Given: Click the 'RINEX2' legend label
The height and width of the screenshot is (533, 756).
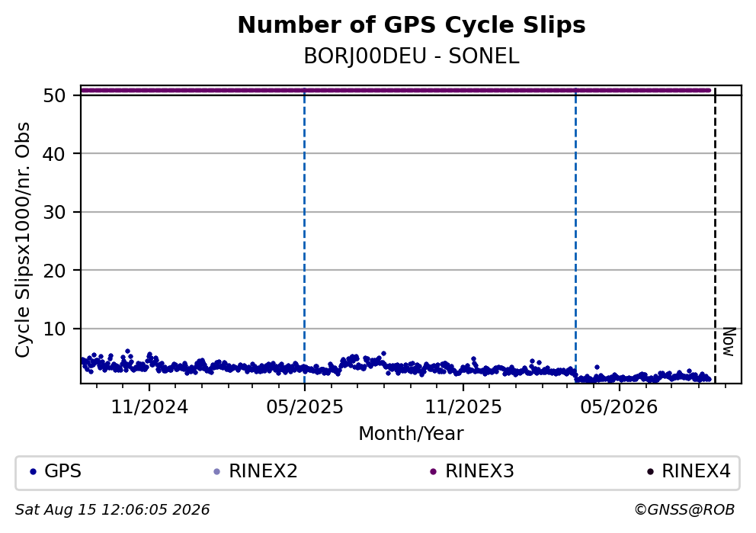Looking at the screenshot, I should [263, 471].
